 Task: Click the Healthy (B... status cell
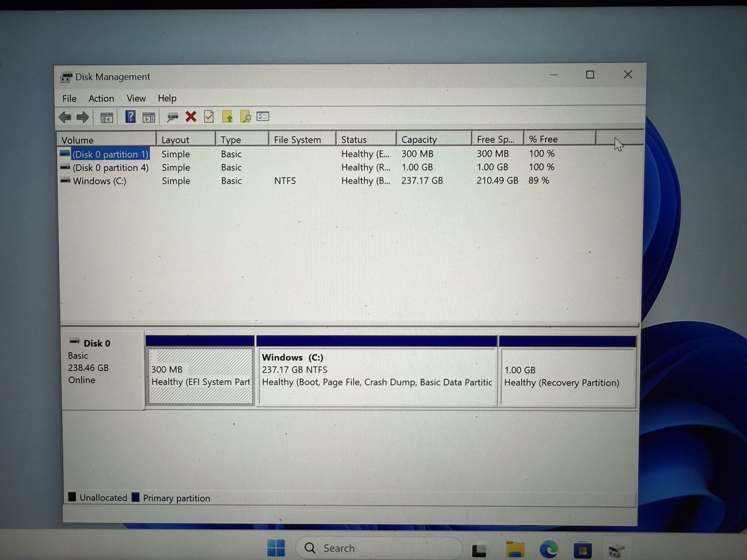(366, 181)
